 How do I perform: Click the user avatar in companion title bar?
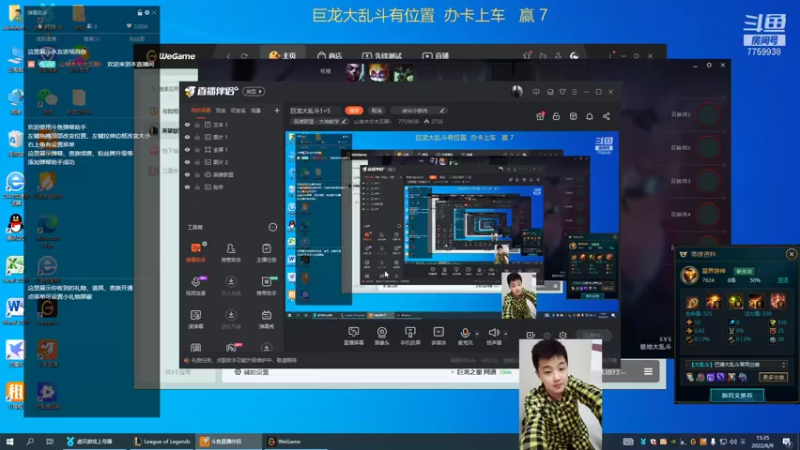pyautogui.click(x=517, y=91)
